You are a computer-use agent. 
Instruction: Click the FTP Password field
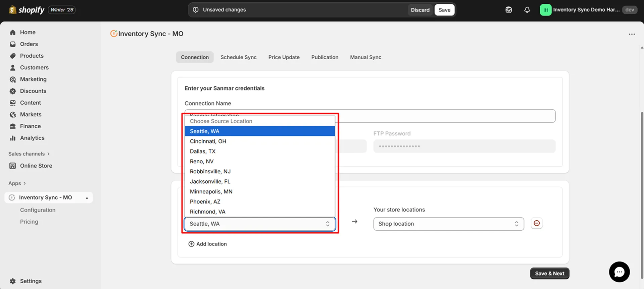point(464,146)
